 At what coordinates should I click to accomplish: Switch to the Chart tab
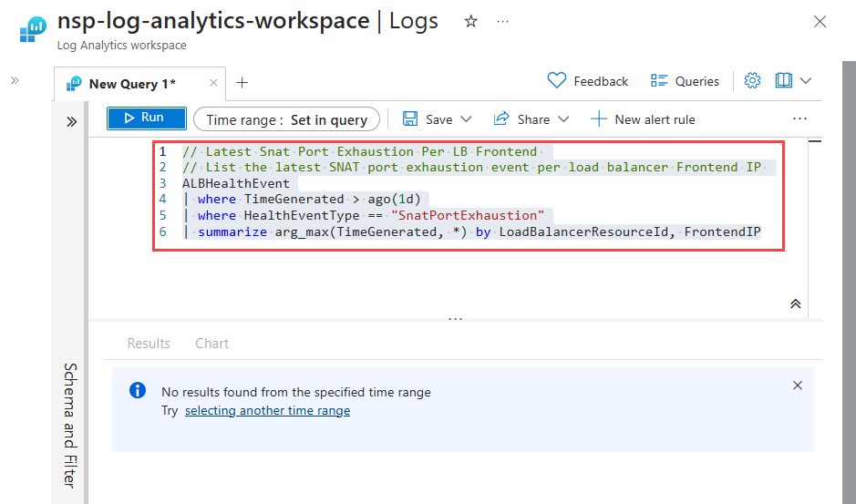[211, 344]
